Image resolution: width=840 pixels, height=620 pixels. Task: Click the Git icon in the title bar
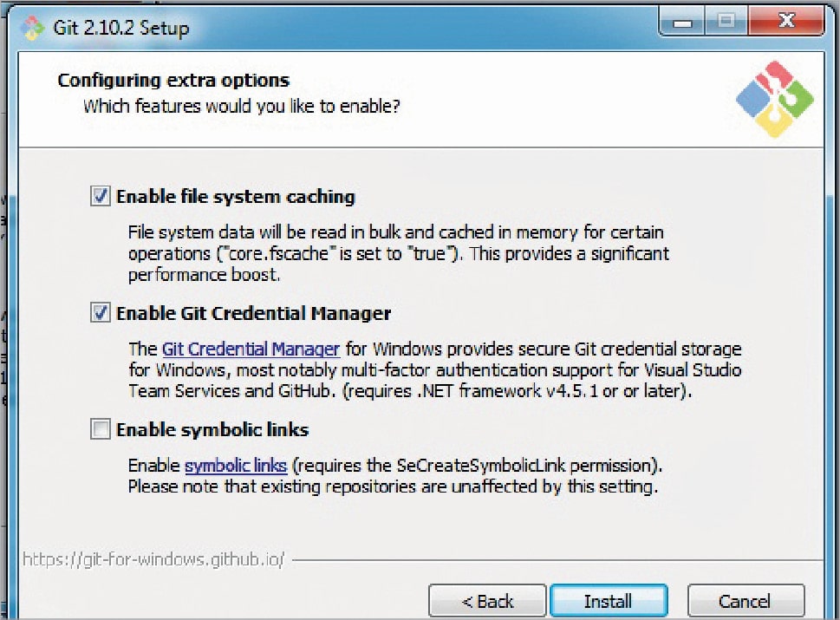click(33, 27)
